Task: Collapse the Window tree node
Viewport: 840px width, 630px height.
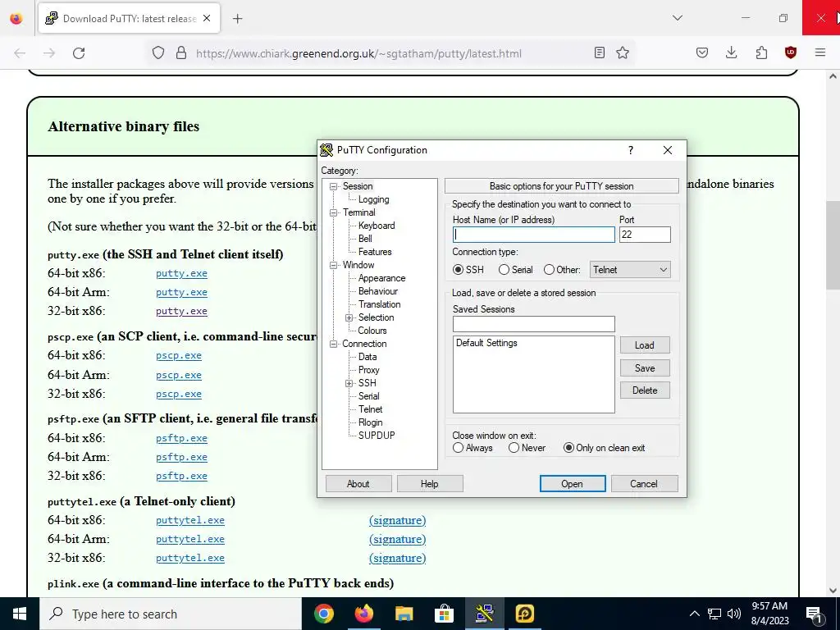Action: point(333,265)
